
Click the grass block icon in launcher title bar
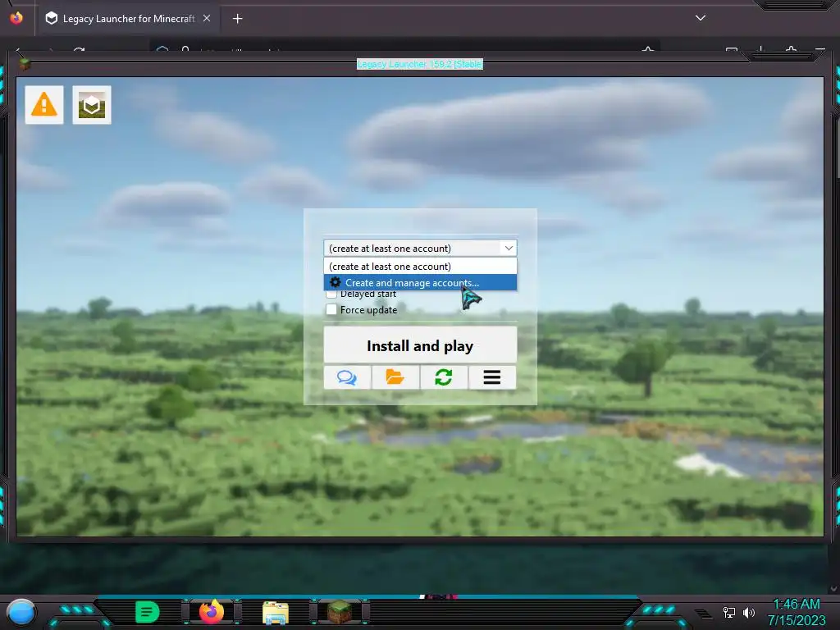click(x=24, y=64)
